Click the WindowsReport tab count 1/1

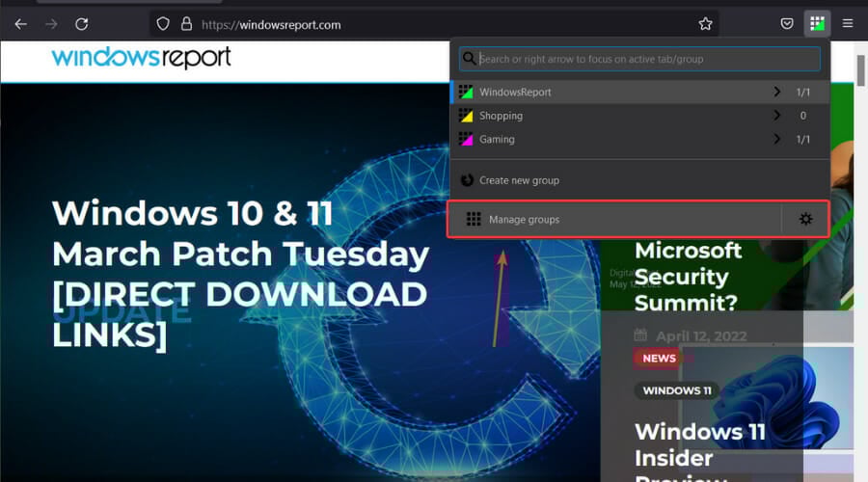pos(802,93)
